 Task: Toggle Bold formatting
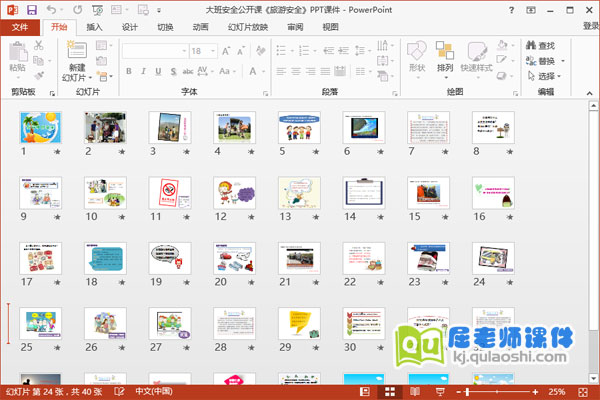click(x=129, y=71)
